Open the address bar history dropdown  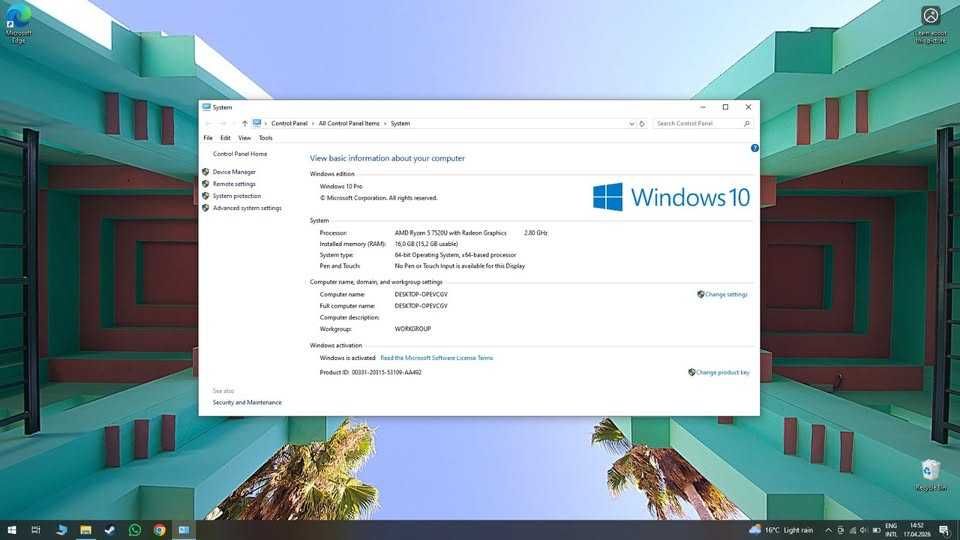pos(631,124)
